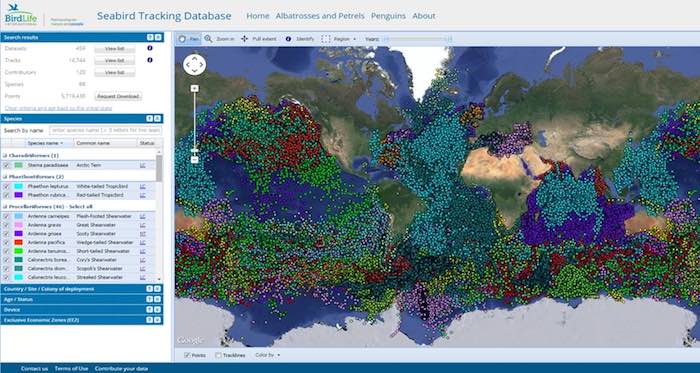The image size is (700, 373).
Task: Click the minus zoom button on map
Action: click(195, 159)
